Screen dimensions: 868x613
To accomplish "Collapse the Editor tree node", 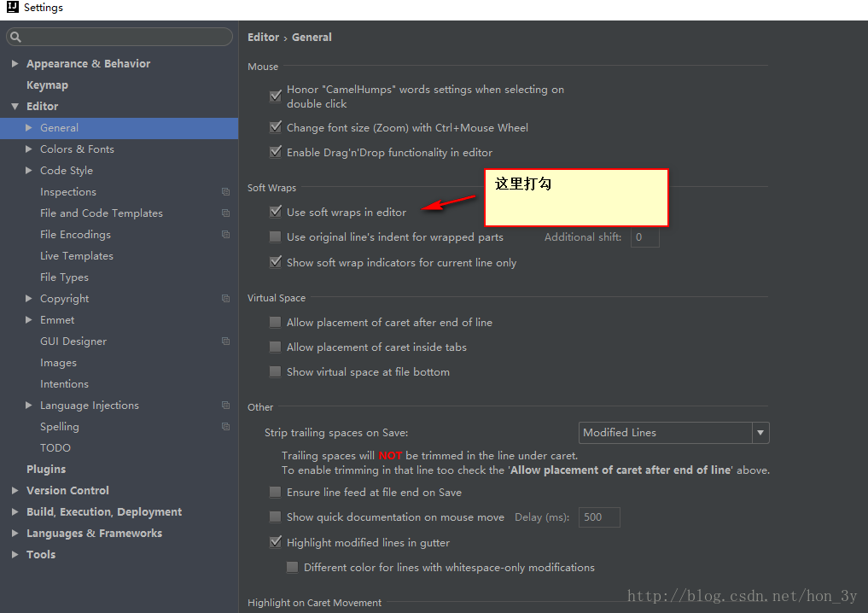I will tap(15, 107).
